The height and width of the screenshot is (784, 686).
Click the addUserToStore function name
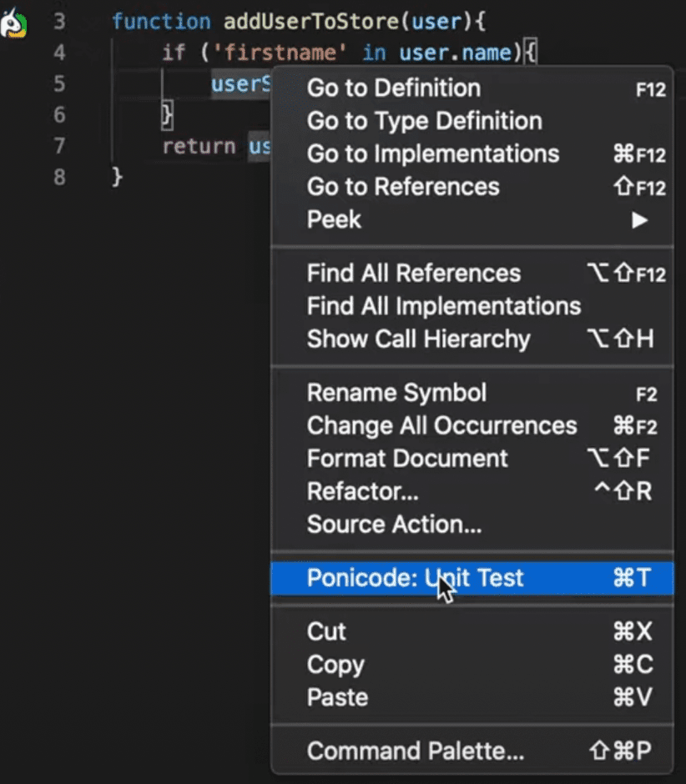coord(310,22)
